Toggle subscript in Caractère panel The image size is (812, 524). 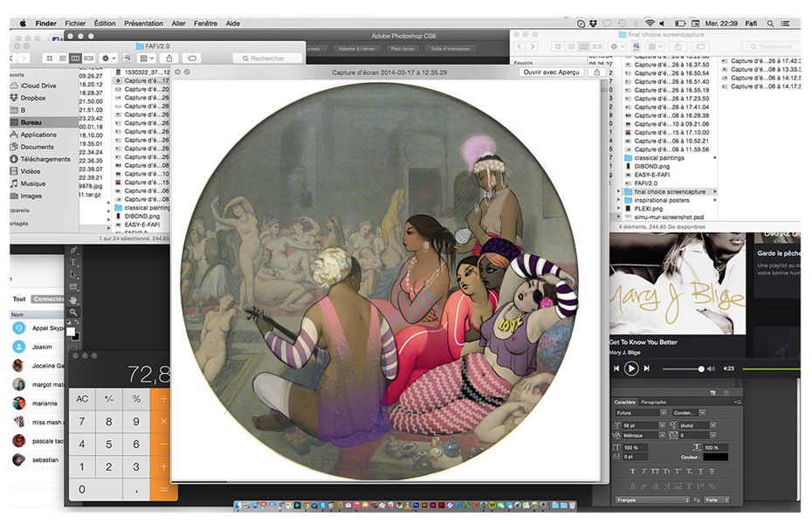point(689,472)
